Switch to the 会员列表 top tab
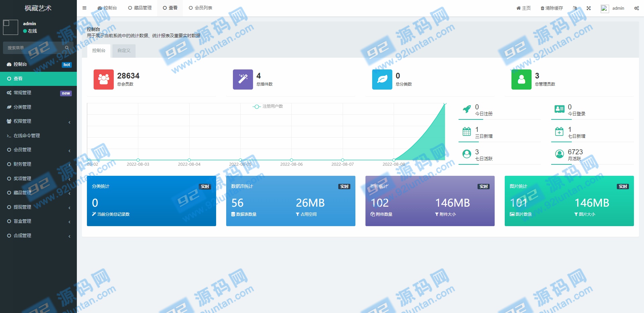Screen dimensions: 644x313 [200, 8]
